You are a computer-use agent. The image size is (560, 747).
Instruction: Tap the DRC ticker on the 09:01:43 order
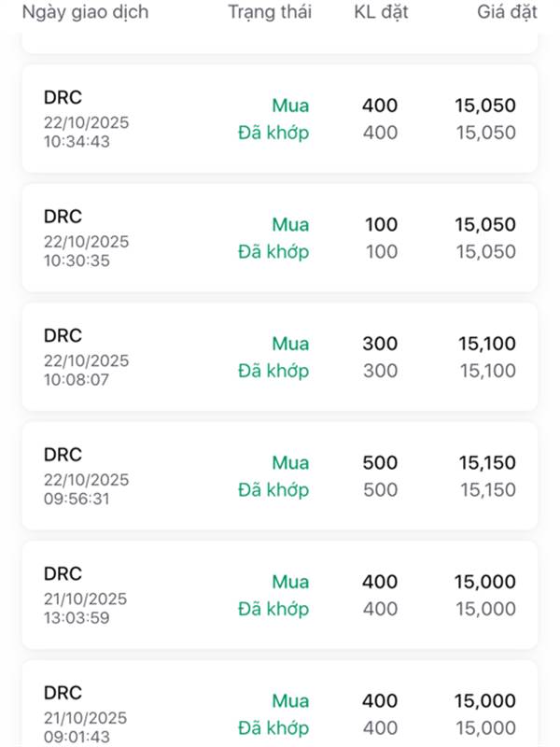click(63, 693)
